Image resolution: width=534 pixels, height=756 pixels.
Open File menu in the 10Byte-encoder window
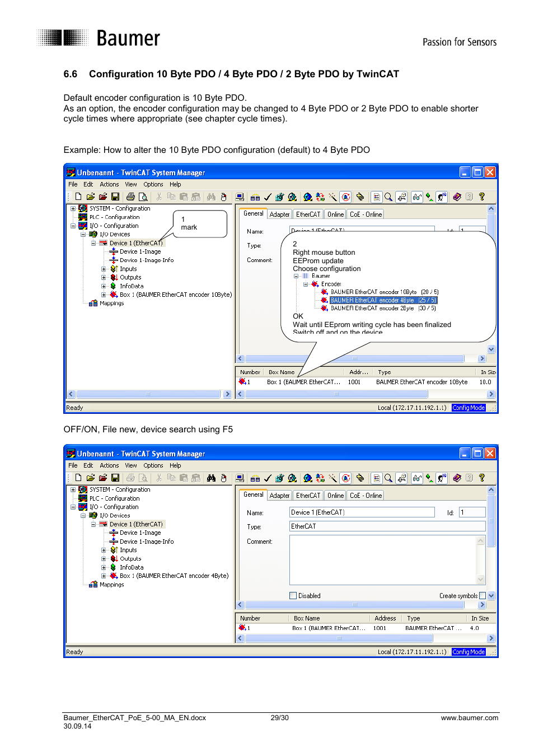point(73,184)
